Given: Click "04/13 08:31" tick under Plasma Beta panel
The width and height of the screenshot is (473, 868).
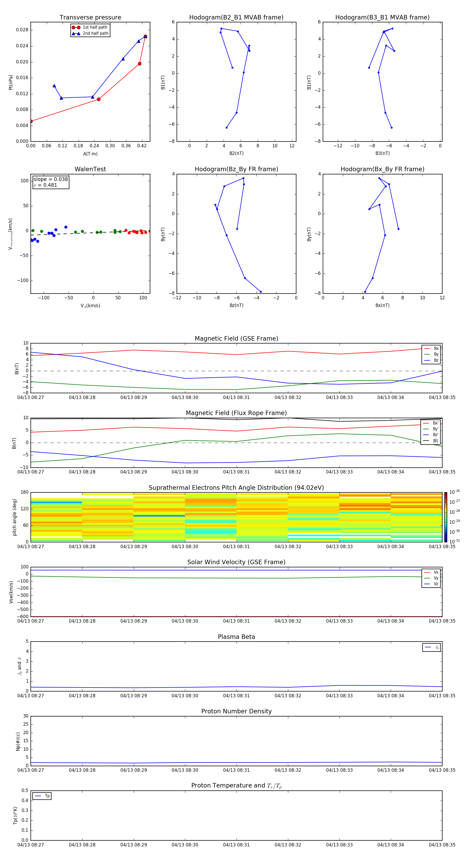Looking at the screenshot, I should 236,695.
